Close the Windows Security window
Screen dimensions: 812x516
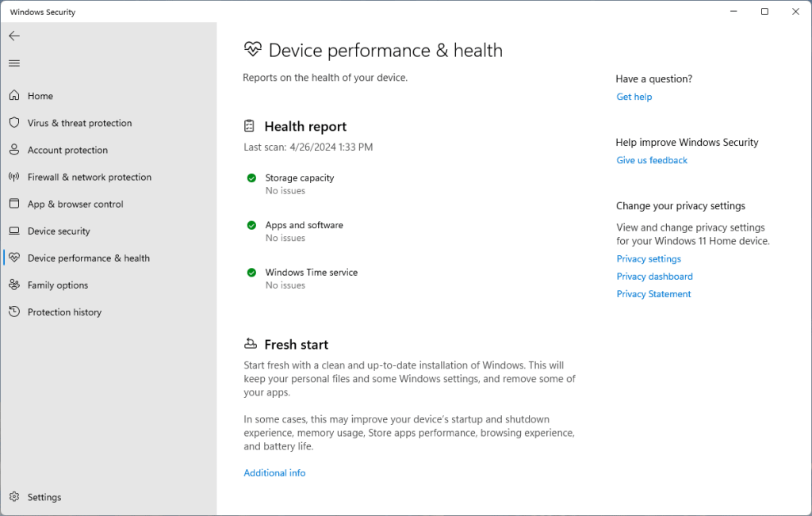coord(795,11)
